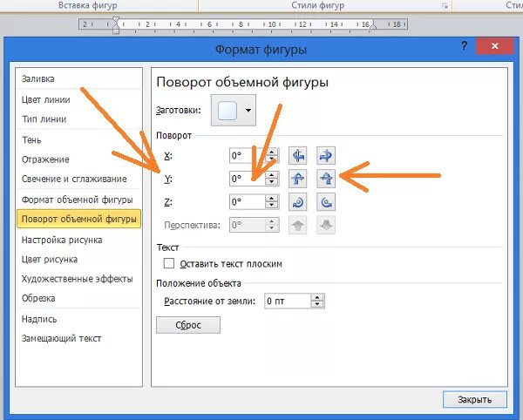Screen dimensions: 523x420
Task: Enable the Оставить текст плоским checkbox
Action: click(169, 263)
